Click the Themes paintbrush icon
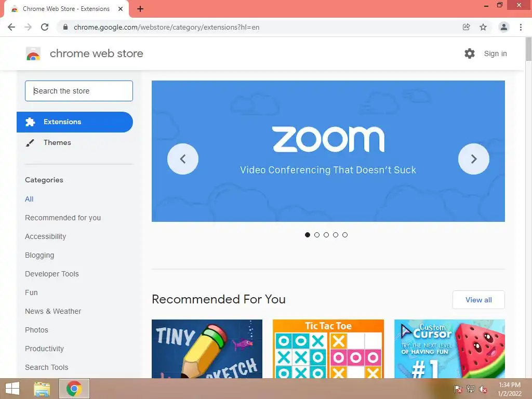 [30, 143]
